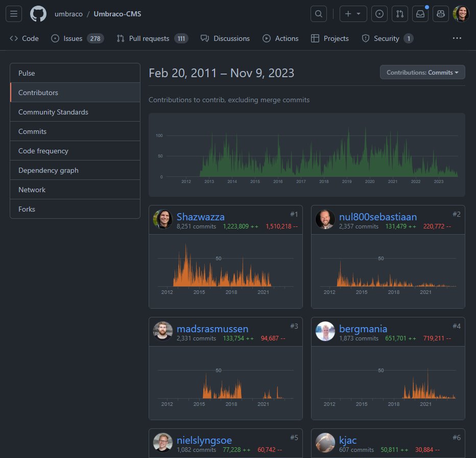Open the Discussions tab

click(x=225, y=38)
